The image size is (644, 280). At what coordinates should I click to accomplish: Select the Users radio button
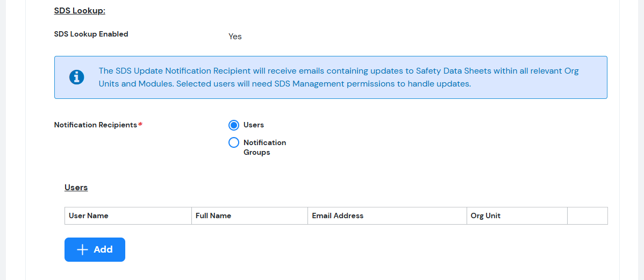(x=234, y=125)
